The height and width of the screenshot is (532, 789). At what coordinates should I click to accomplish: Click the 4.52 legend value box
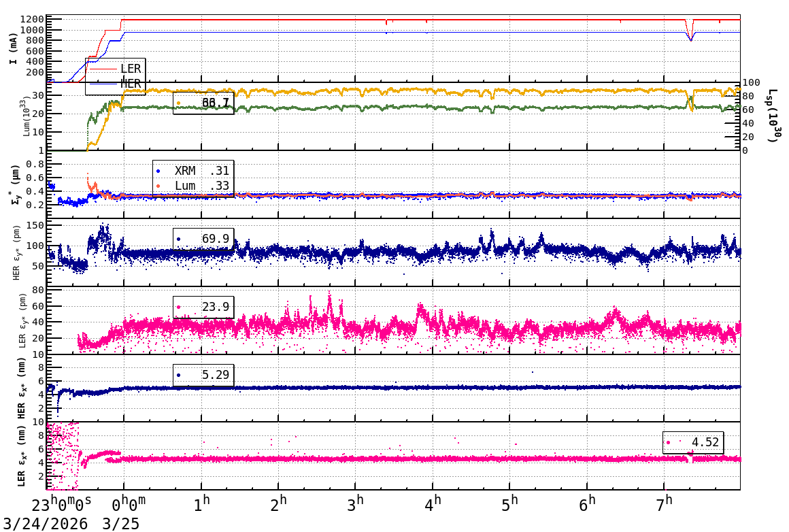click(693, 442)
